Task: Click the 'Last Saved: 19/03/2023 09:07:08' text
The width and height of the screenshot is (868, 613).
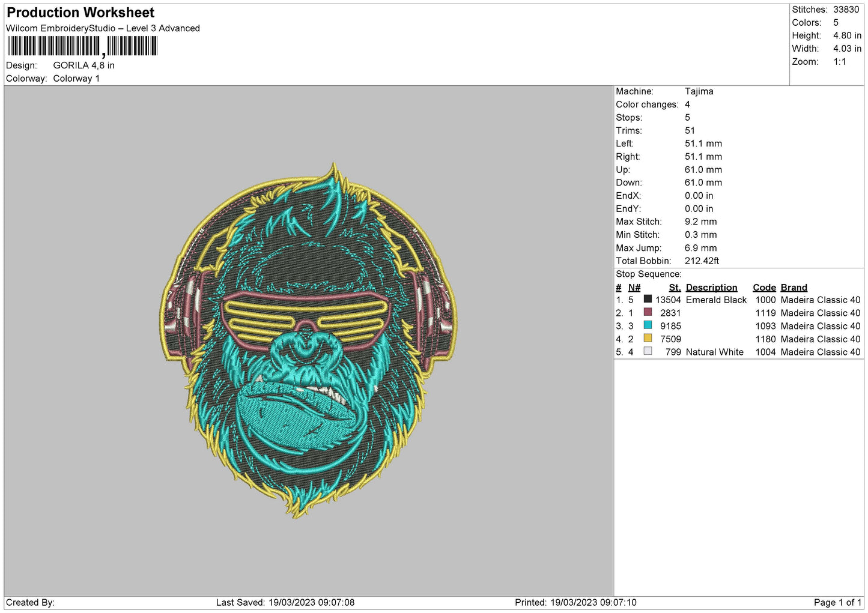Action: (x=285, y=603)
